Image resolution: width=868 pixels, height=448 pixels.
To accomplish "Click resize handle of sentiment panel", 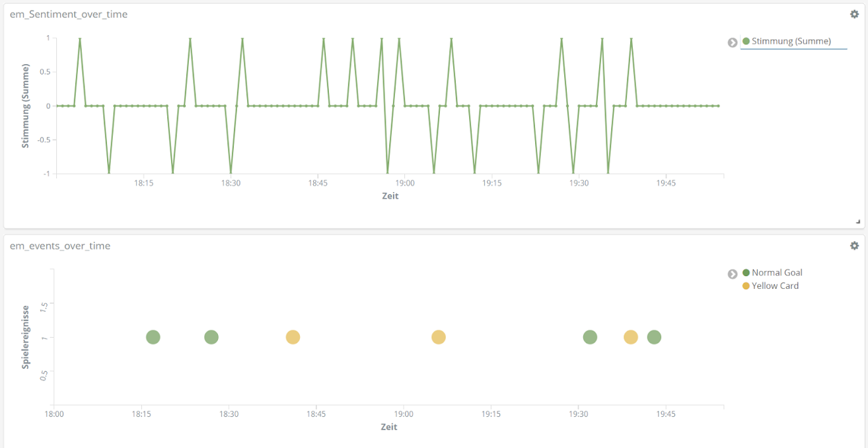I will 858,221.
